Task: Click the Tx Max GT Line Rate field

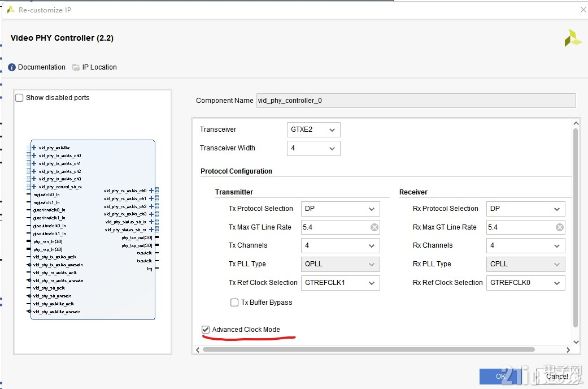Action: [x=341, y=227]
